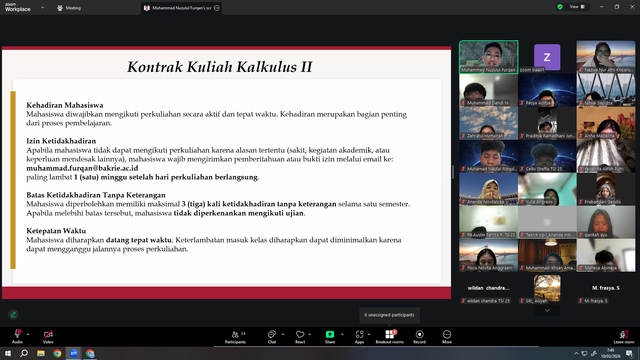Select wildan chandra participant tile
This screenshot has width=640, height=360.
(x=489, y=289)
